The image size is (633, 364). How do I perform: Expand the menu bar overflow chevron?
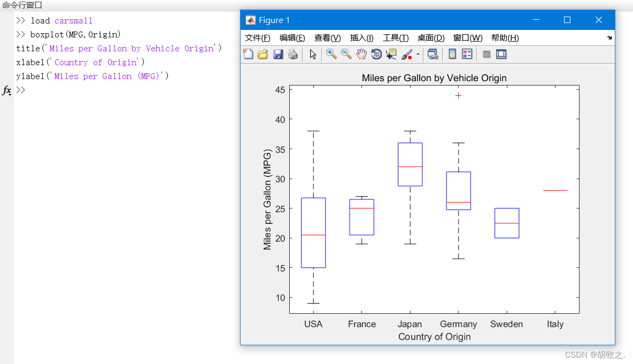click(609, 38)
